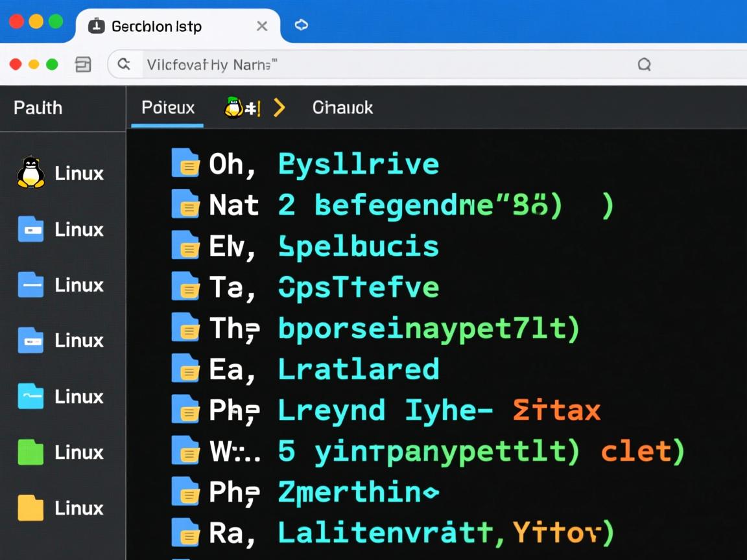Switch to the Poteux tab
The image size is (747, 560).
[x=168, y=108]
